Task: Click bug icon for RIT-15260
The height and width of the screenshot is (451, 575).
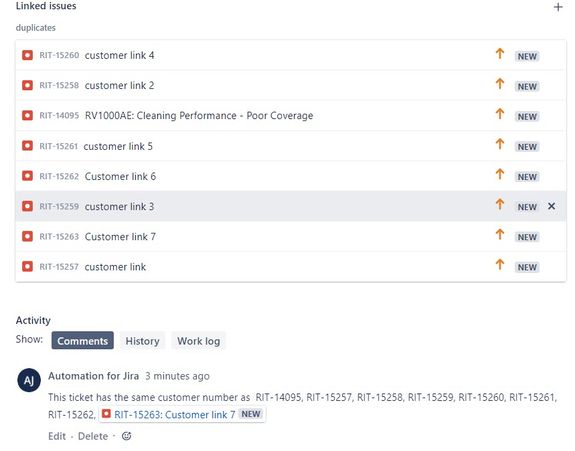Action: (x=28, y=55)
